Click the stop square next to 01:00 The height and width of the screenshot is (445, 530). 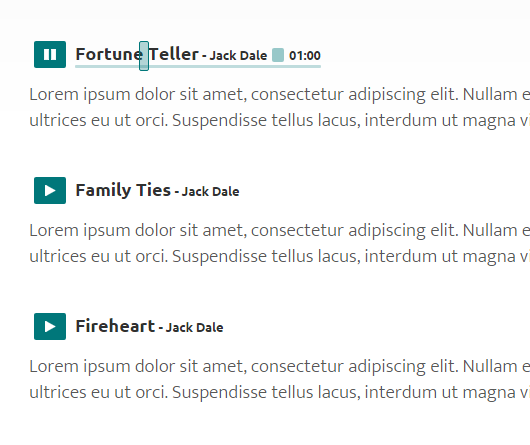pos(278,55)
